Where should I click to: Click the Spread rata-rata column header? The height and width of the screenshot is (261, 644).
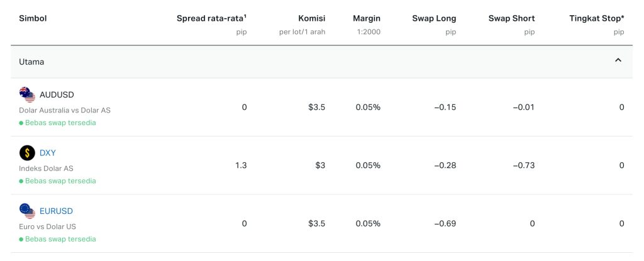(x=211, y=18)
